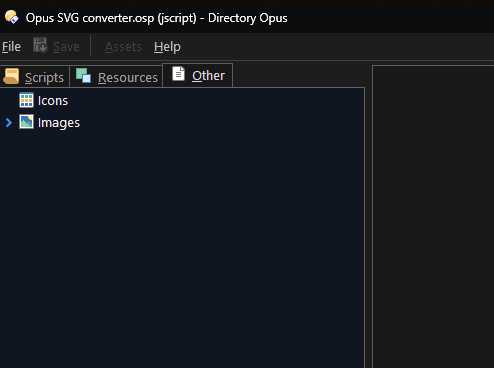Click the Directory Opus app icon in title bar

12,17
